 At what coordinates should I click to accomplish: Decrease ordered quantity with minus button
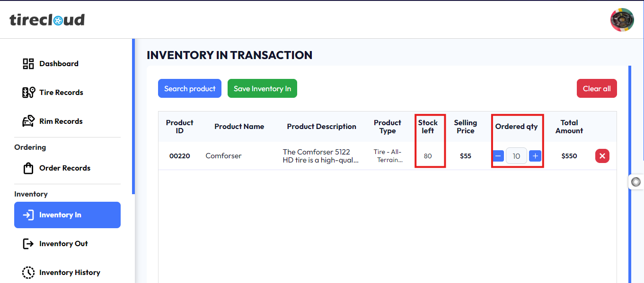point(498,156)
